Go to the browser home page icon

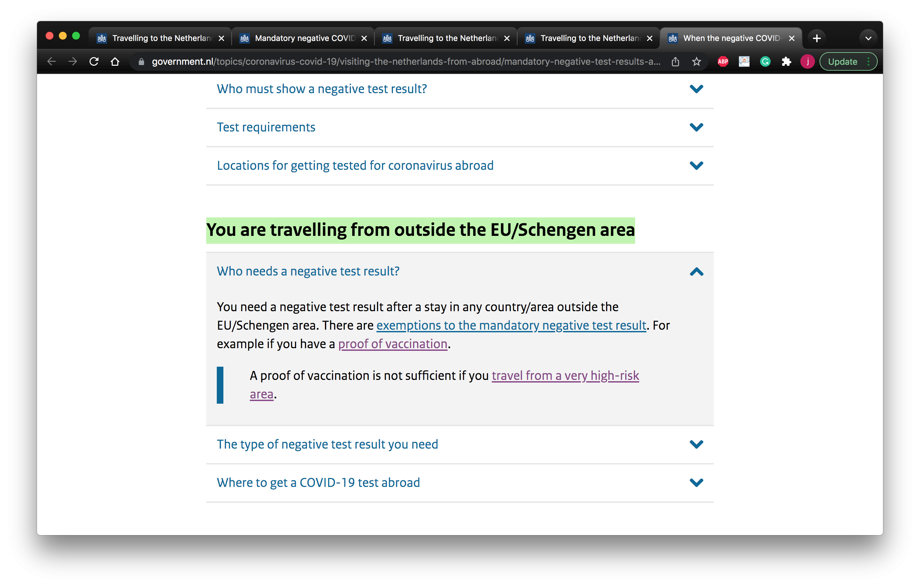click(x=115, y=61)
